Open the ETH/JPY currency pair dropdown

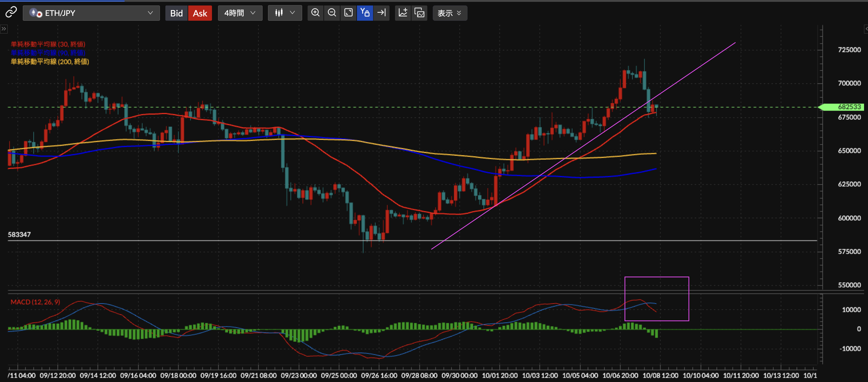coord(91,13)
